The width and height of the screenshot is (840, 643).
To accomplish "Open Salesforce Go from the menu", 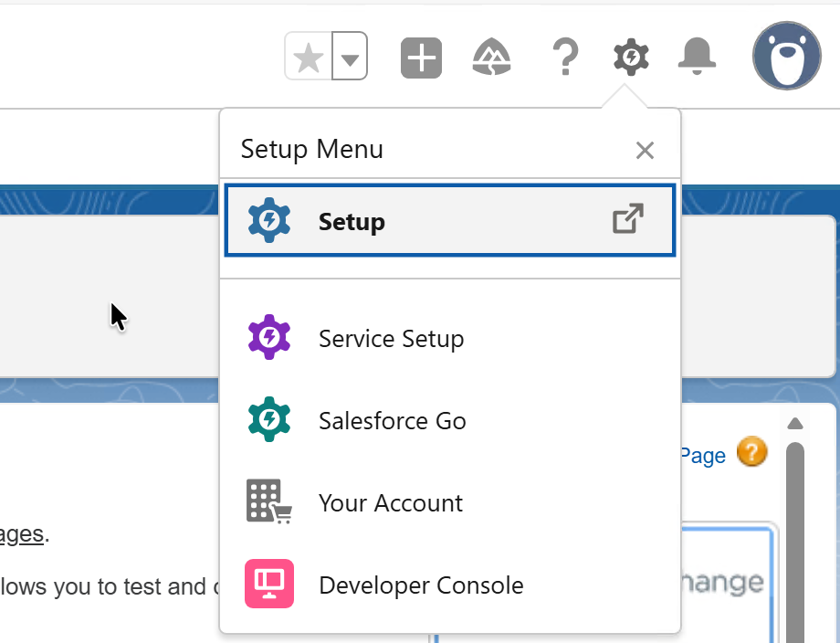I will tap(392, 421).
